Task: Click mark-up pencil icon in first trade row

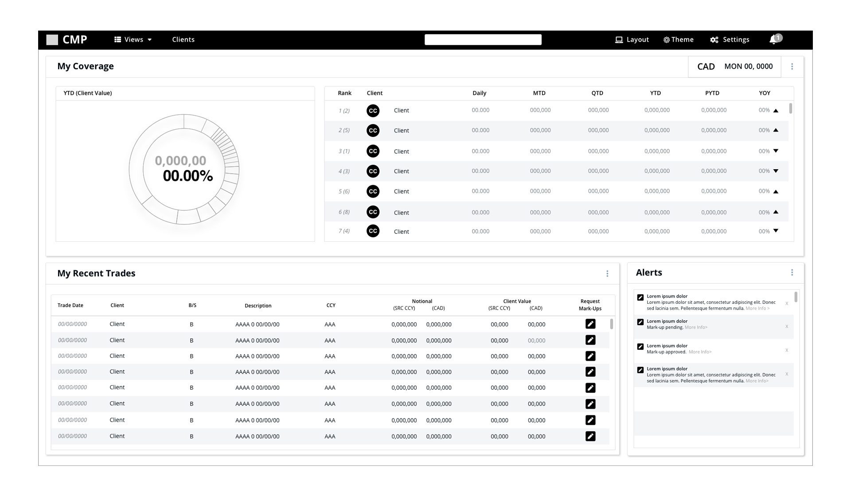Action: click(590, 324)
